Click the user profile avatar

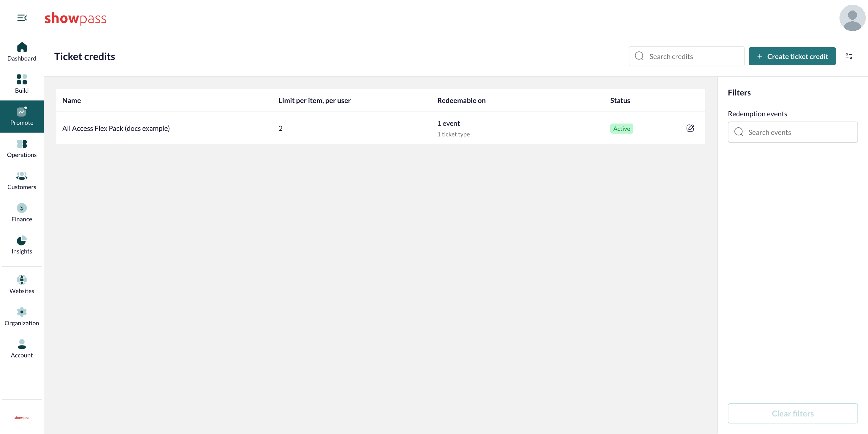[x=852, y=18]
